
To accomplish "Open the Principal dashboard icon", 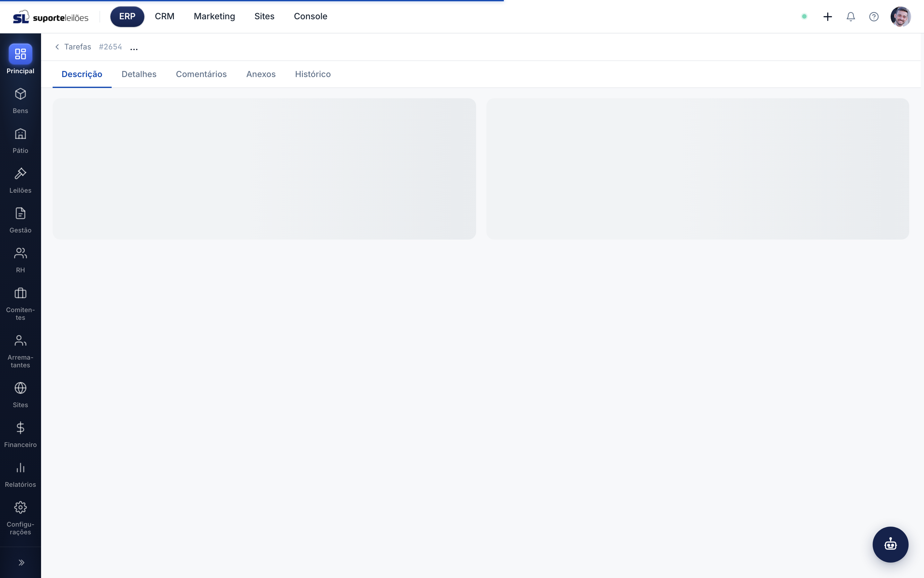I will pyautogui.click(x=20, y=54).
